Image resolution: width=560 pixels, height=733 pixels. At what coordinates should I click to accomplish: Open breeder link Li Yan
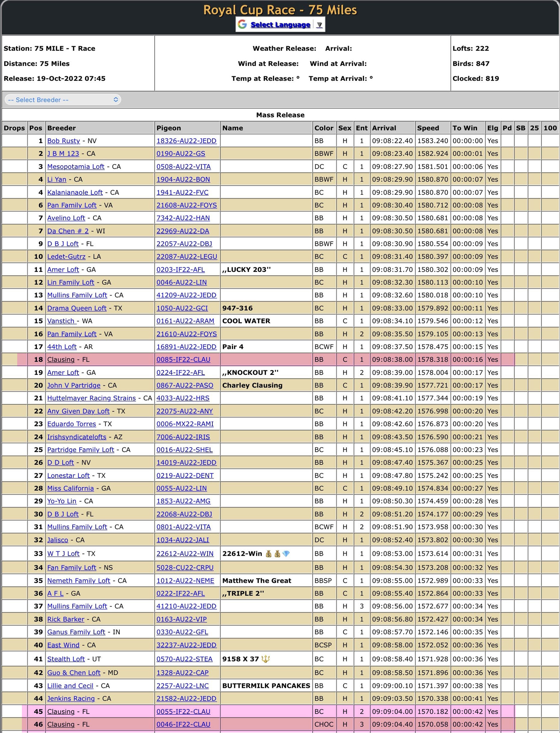point(57,179)
